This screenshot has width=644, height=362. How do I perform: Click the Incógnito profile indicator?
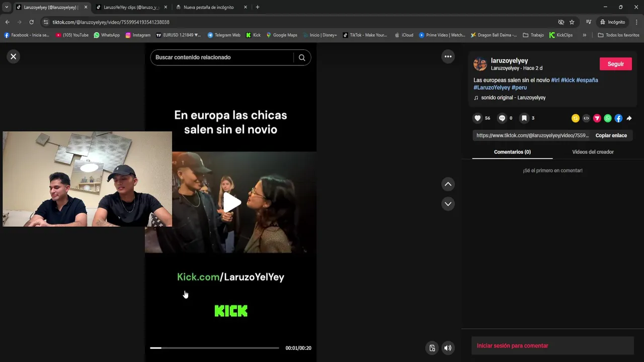click(x=612, y=22)
